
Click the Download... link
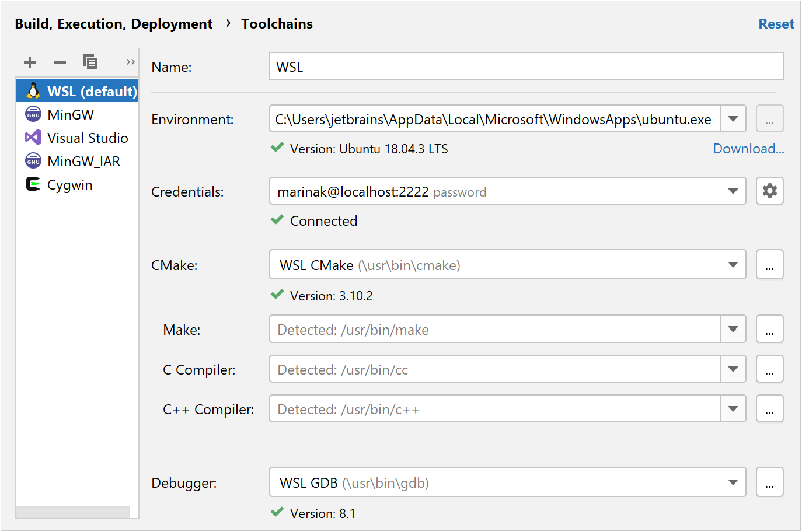[x=748, y=149]
